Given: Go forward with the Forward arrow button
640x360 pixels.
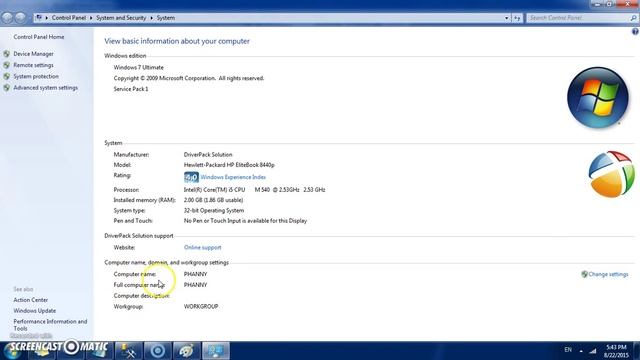Looking at the screenshot, I should pos(20,18).
